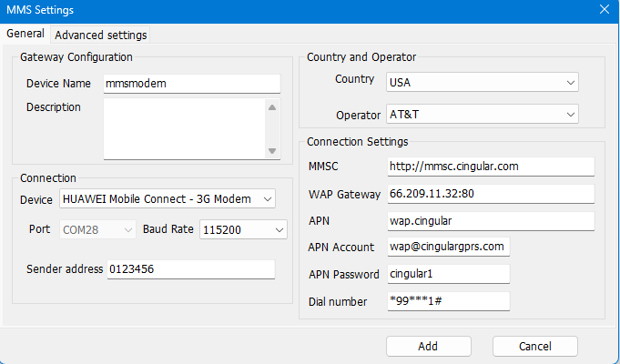Switch to the Advanced settings tab
Viewport: 620px width, 364px height.
click(x=100, y=35)
